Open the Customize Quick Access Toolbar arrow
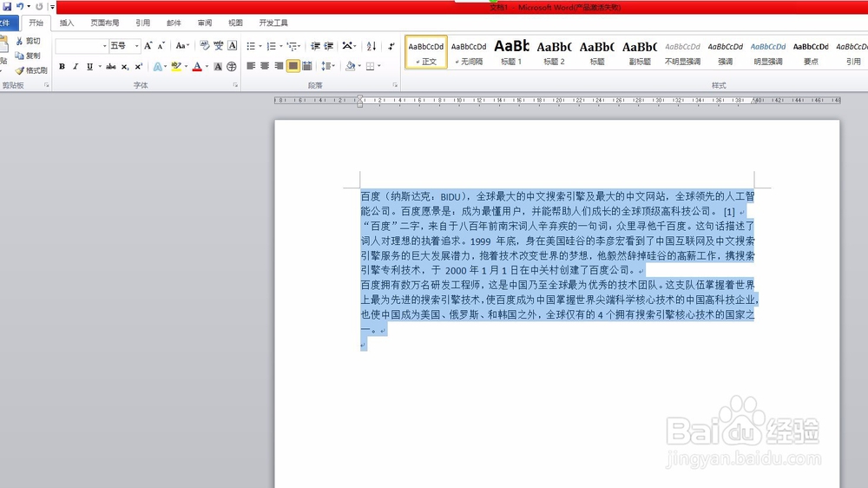This screenshot has height=488, width=868. click(x=52, y=7)
